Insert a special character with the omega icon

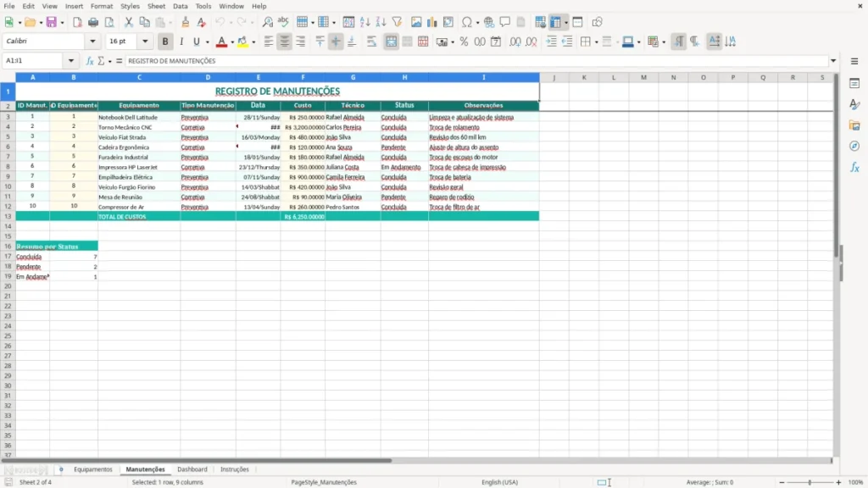pyautogui.click(x=467, y=22)
